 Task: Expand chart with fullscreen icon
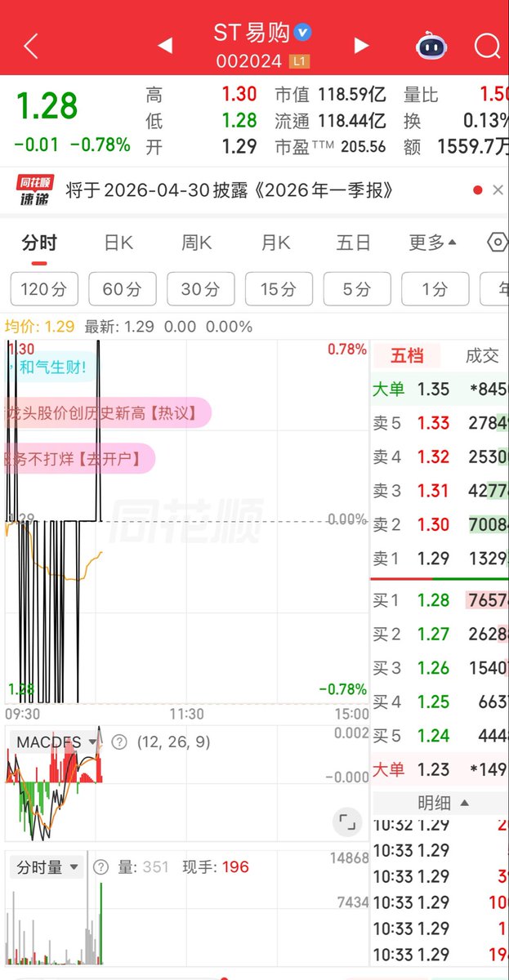click(x=347, y=822)
